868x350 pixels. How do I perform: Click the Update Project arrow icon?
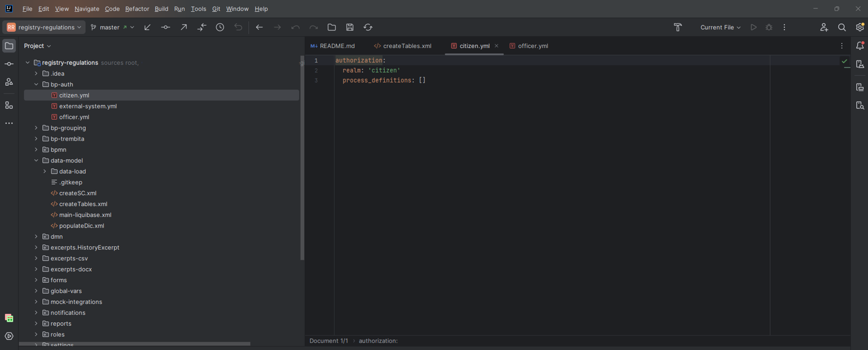147,27
